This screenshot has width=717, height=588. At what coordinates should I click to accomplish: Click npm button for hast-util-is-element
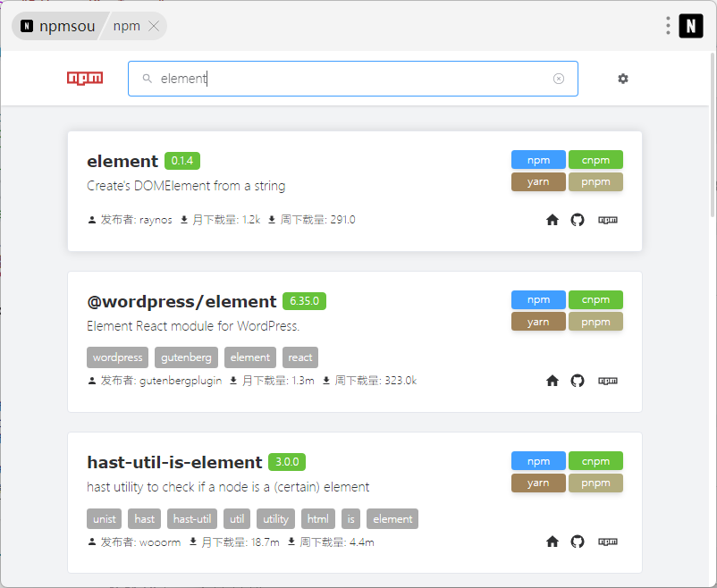(538, 461)
